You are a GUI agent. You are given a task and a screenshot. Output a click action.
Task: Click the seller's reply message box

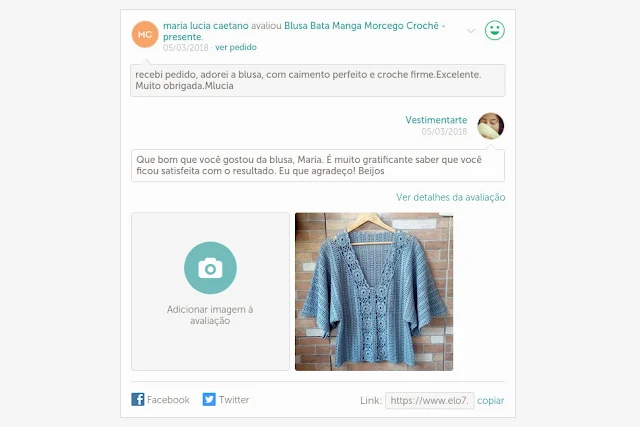click(318, 165)
